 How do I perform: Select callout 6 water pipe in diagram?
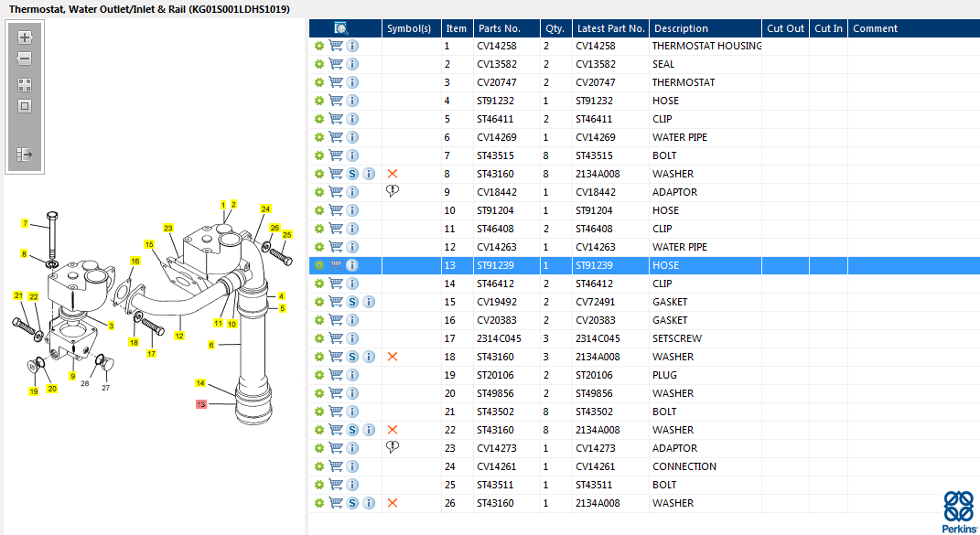[x=211, y=345]
